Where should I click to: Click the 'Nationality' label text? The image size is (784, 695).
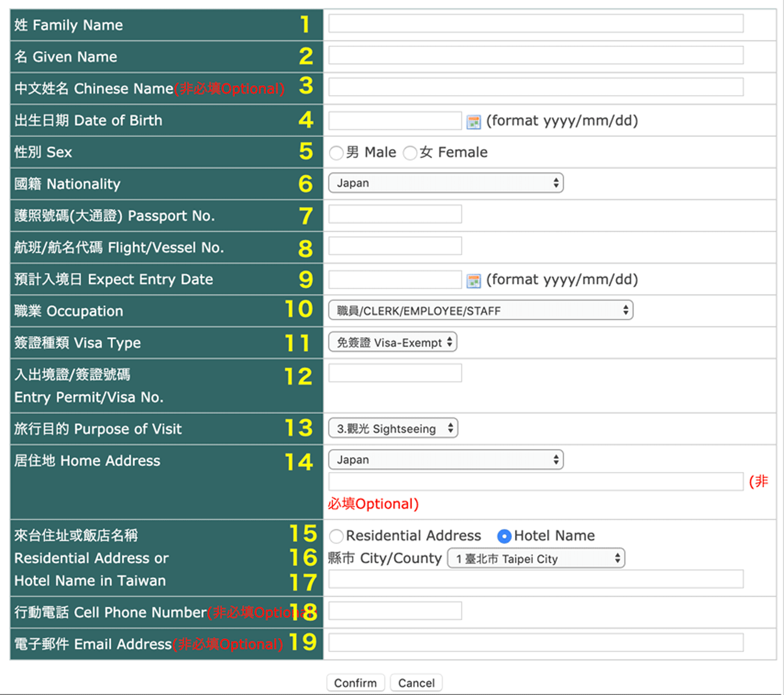[x=83, y=184]
